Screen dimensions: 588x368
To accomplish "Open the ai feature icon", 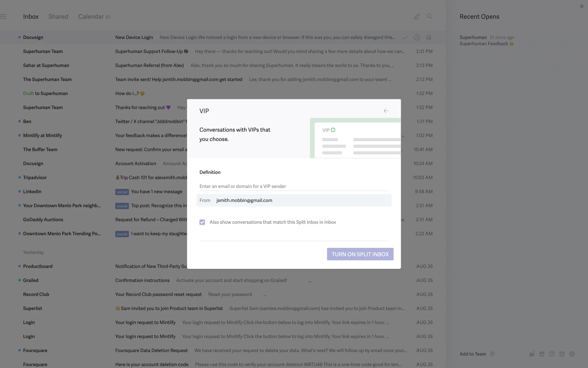I will pyautogui.click(x=532, y=354).
